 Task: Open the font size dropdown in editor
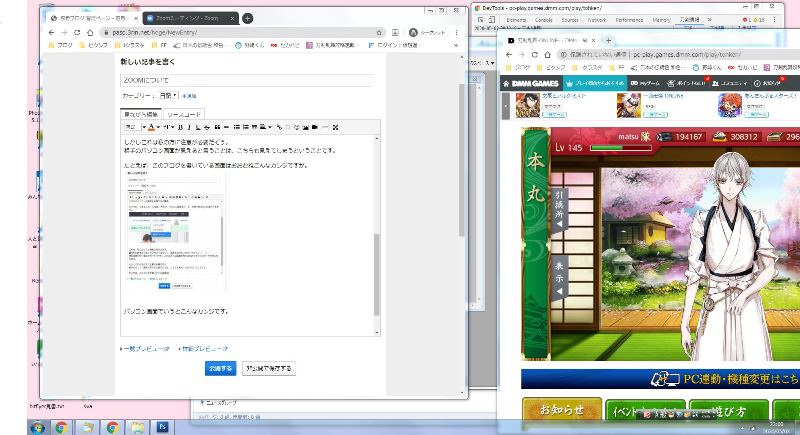point(168,127)
